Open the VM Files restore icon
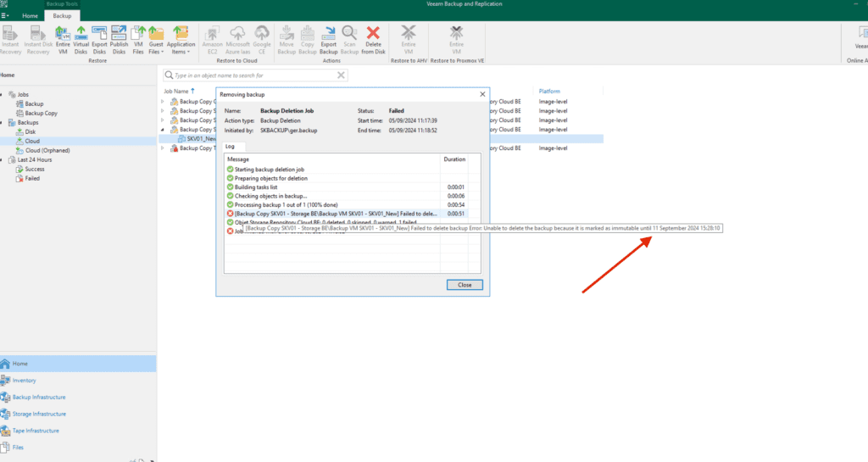This screenshot has height=462, width=868. [138, 40]
